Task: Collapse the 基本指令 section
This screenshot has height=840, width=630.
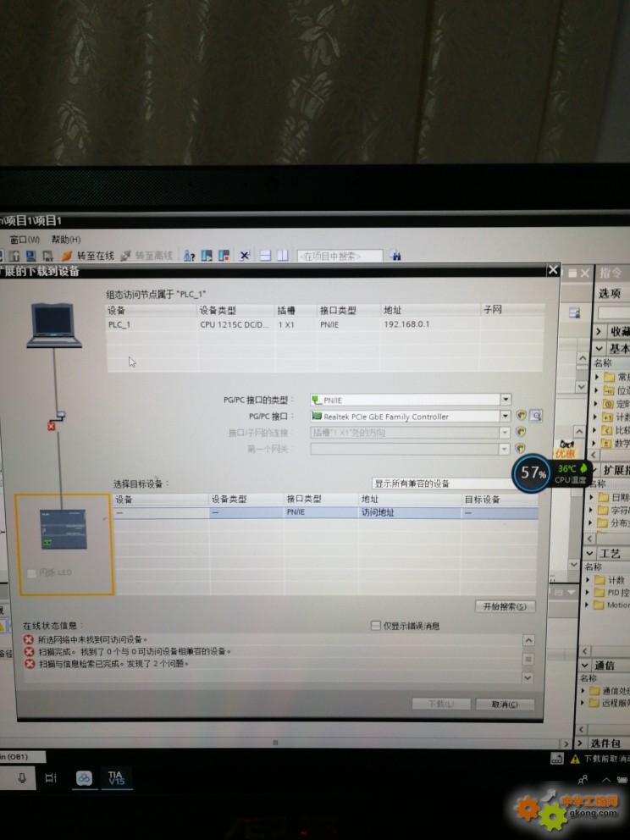Action: pos(599,349)
